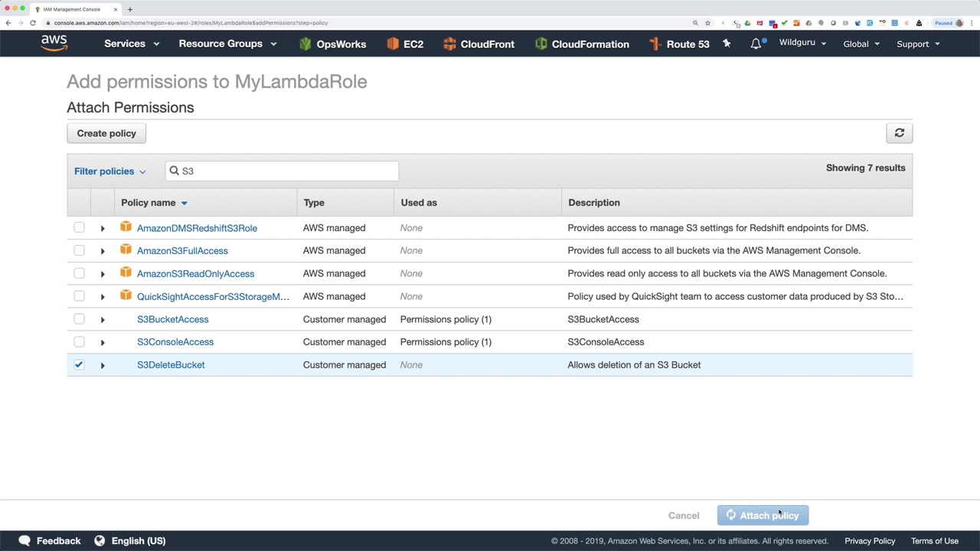Open the AmazonDMSRedshiftS3Role policy link
The width and height of the screenshot is (980, 551).
point(197,228)
